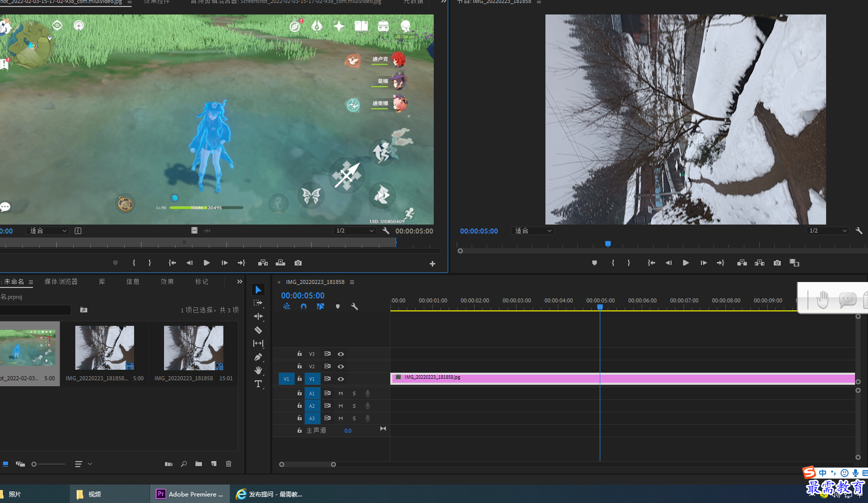Open program monitor panel menu
Viewport: 868px width, 503px height.
[539, 2]
